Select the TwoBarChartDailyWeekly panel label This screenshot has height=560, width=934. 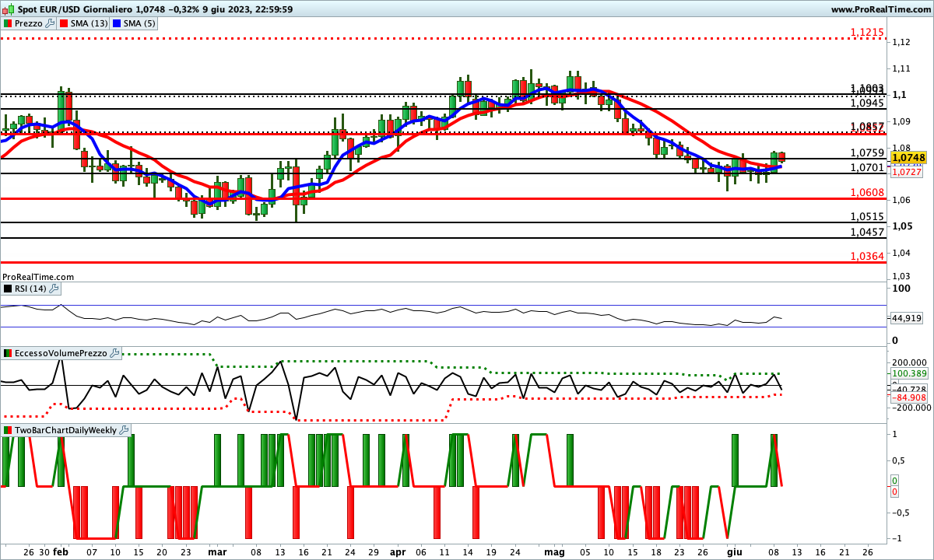click(x=65, y=430)
